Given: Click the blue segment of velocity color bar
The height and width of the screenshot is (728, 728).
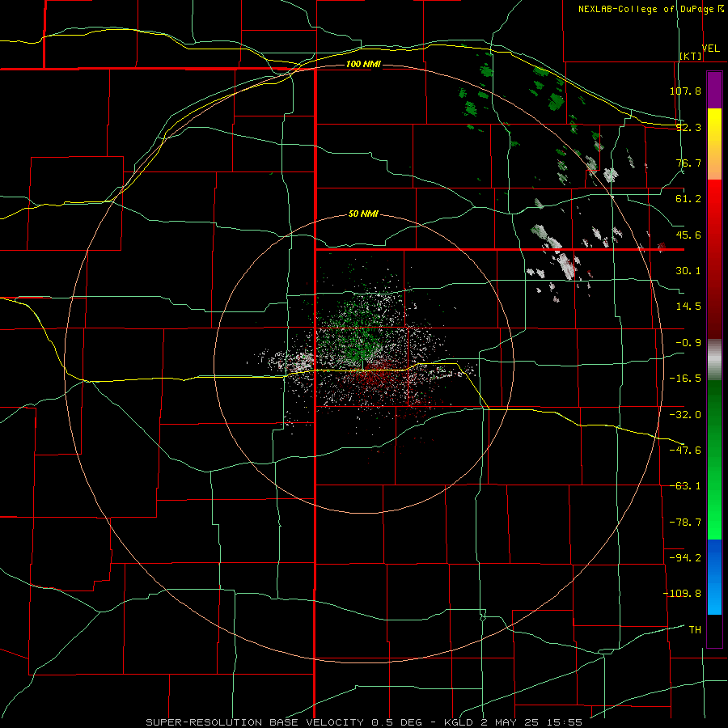Looking at the screenshot, I should tap(714, 577).
